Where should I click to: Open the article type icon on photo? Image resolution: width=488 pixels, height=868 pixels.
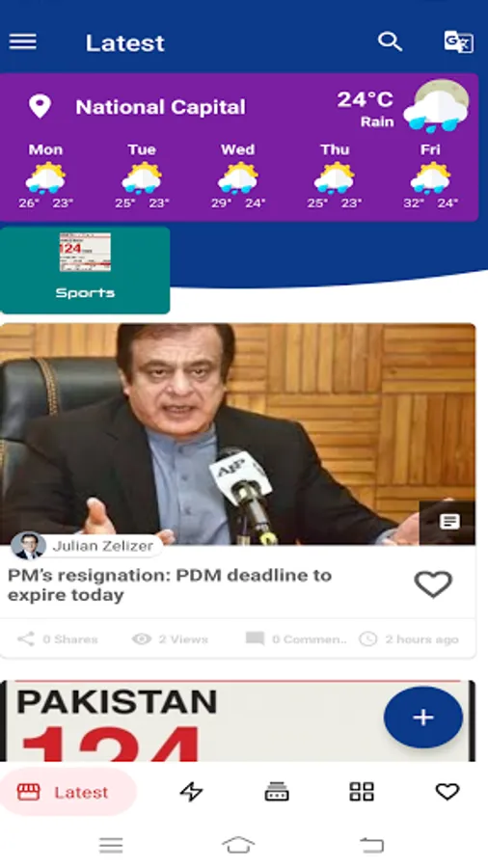[x=448, y=522]
